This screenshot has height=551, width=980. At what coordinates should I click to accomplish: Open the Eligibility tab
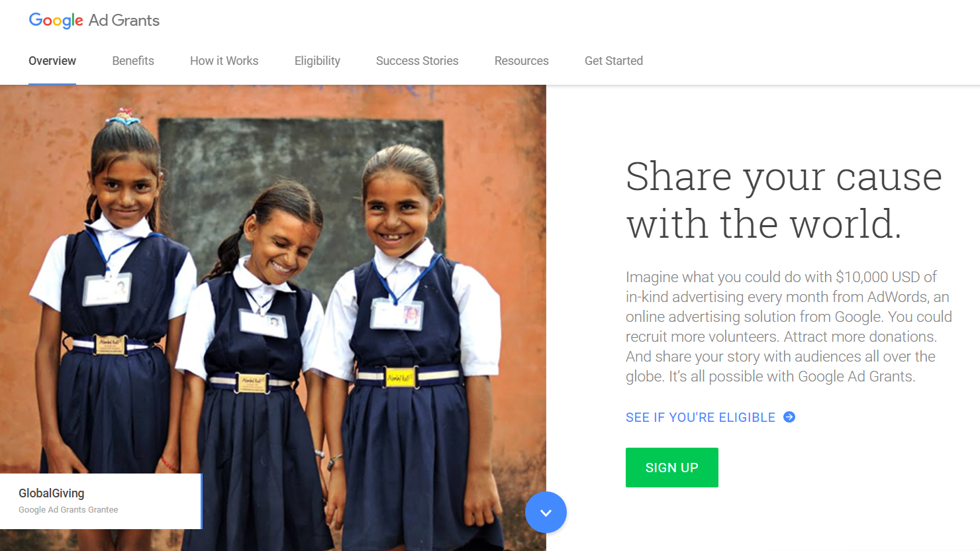click(317, 61)
